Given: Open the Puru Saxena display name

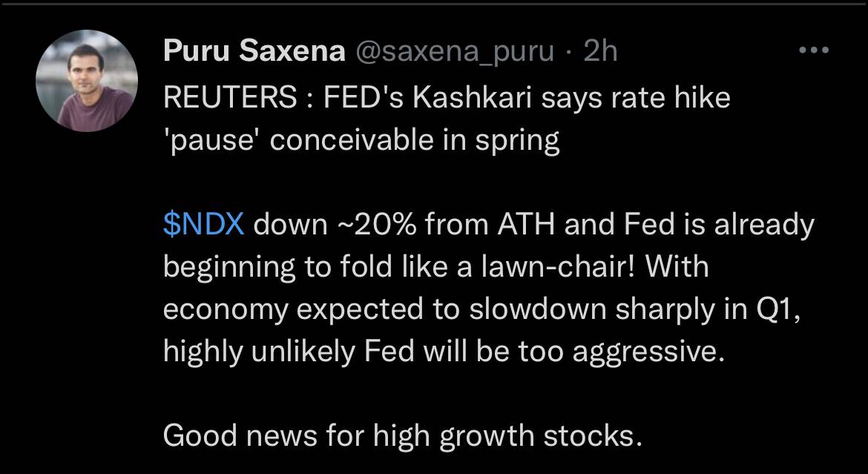Looking at the screenshot, I should (x=254, y=52).
